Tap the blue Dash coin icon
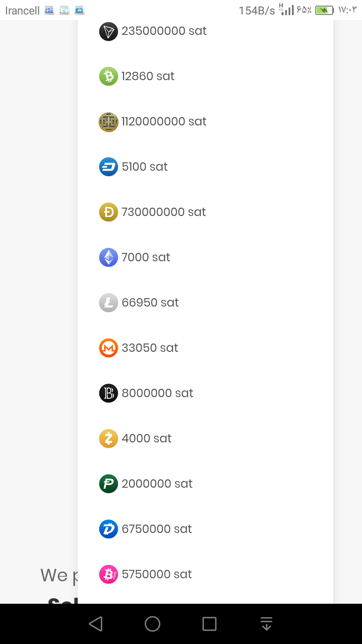Image resolution: width=362 pixels, height=644 pixels. pos(109,167)
